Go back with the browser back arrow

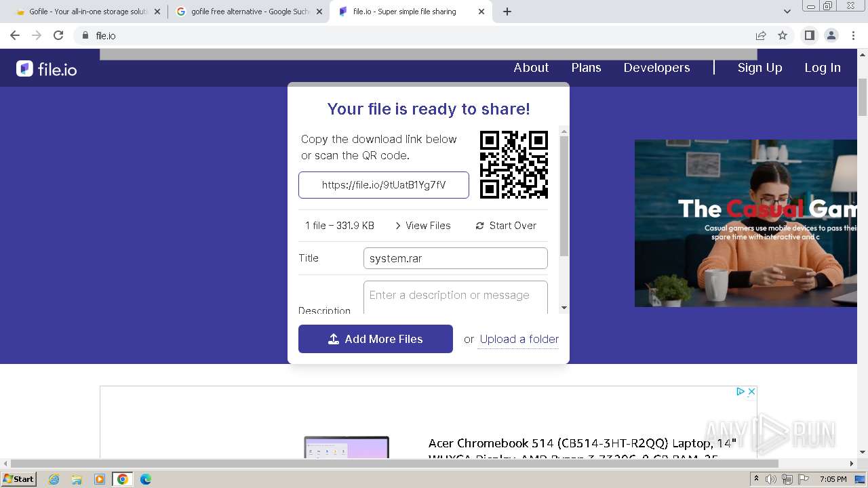click(15, 35)
